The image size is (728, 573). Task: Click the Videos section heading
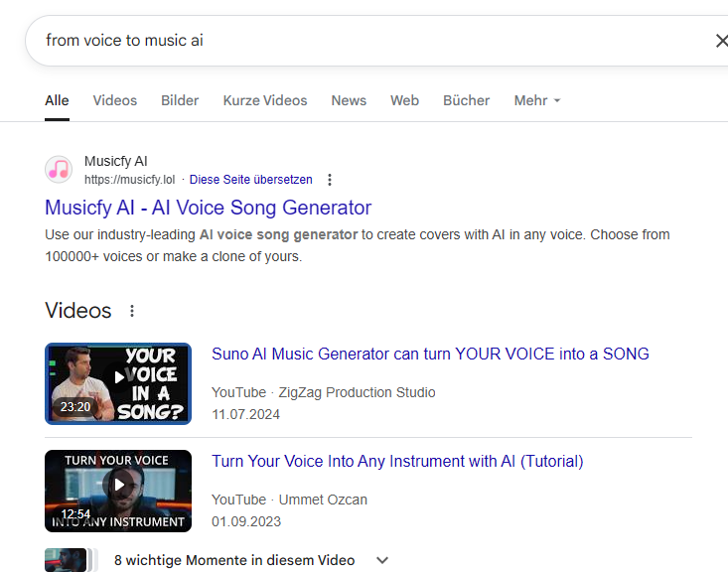[78, 310]
